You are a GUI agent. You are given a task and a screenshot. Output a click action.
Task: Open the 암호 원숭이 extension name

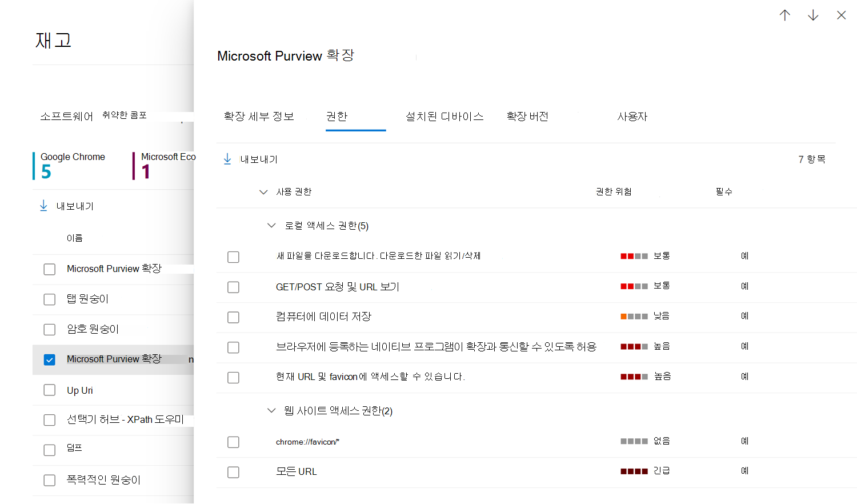[93, 329]
